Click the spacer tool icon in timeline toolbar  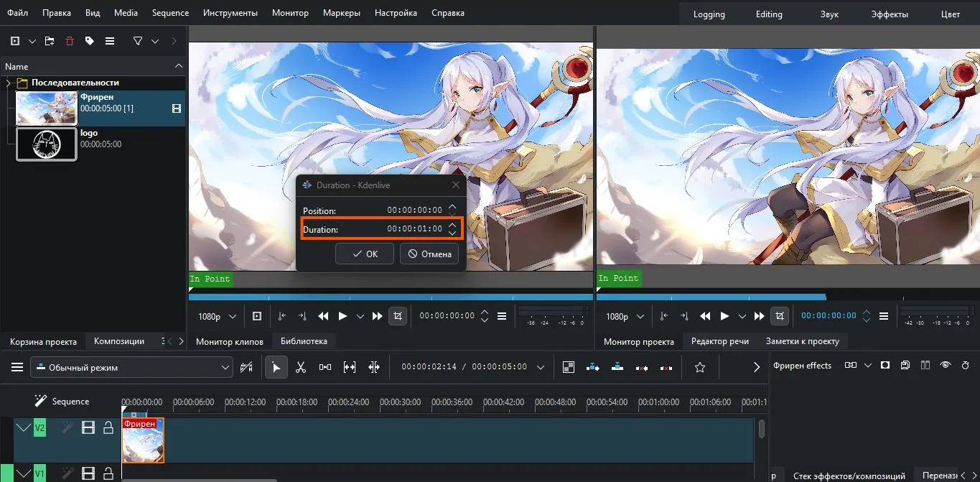(x=325, y=368)
